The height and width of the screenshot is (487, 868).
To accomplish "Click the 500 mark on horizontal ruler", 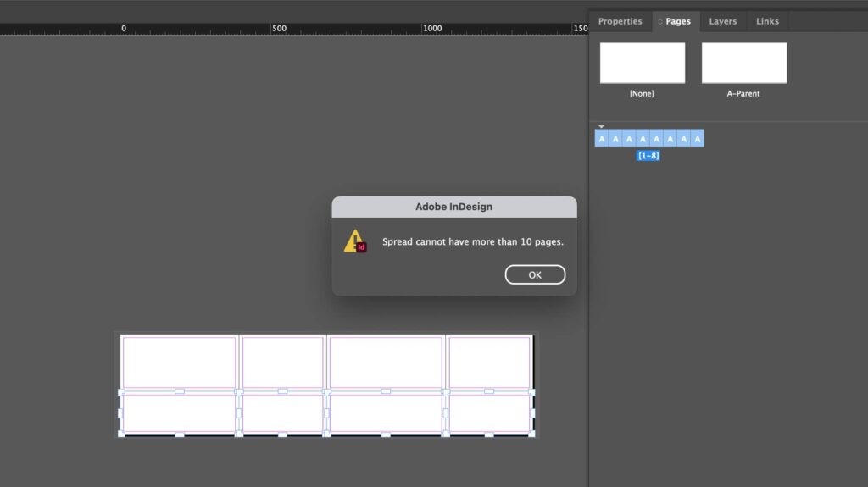I will 279,28.
